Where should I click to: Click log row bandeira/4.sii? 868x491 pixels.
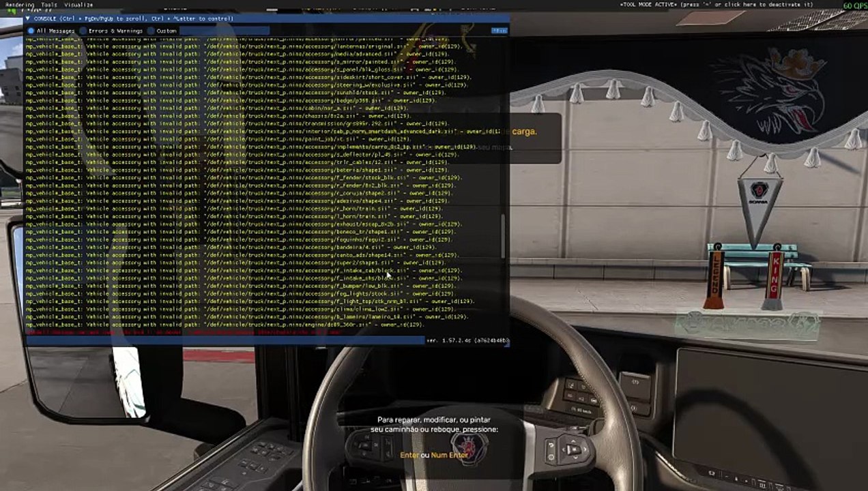(232, 247)
